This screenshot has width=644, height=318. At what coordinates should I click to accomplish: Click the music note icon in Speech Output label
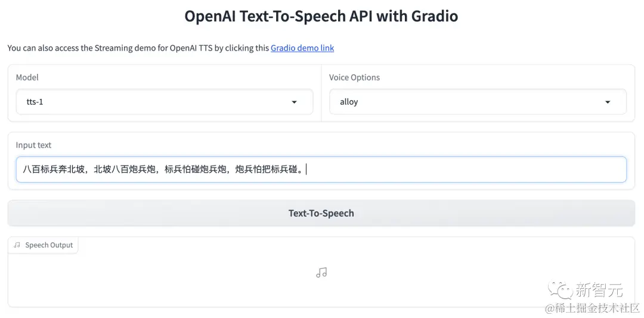point(17,245)
